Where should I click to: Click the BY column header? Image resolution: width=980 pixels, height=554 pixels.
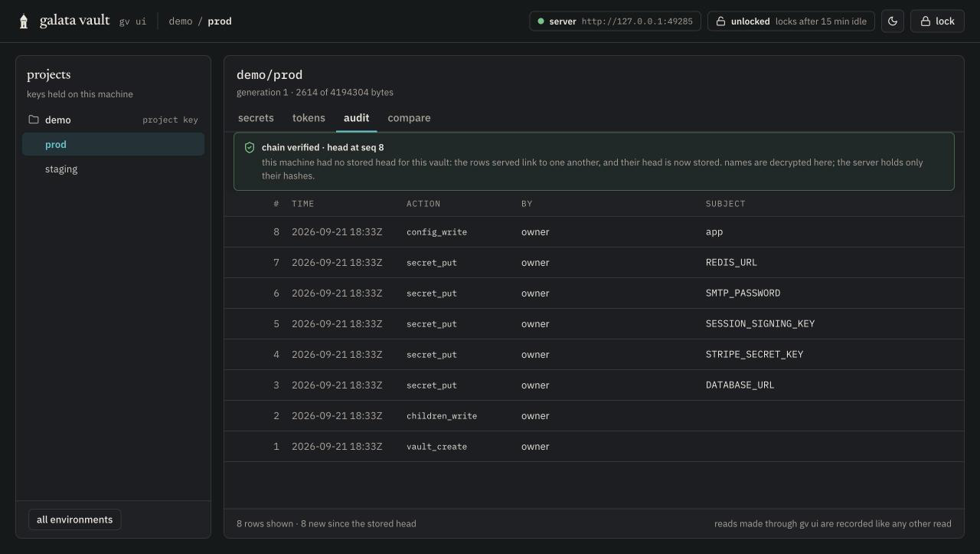click(x=527, y=204)
